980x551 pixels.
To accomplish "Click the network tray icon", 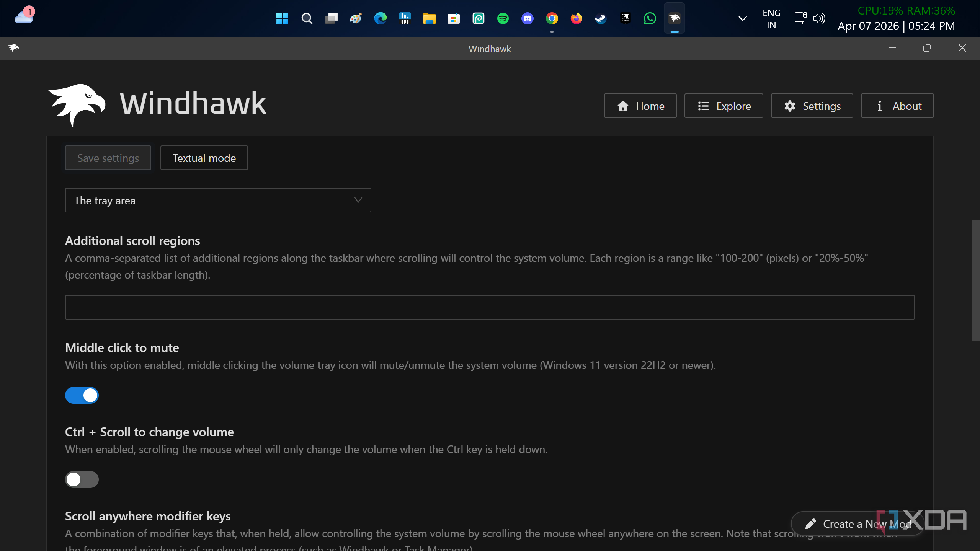I will click(x=800, y=18).
